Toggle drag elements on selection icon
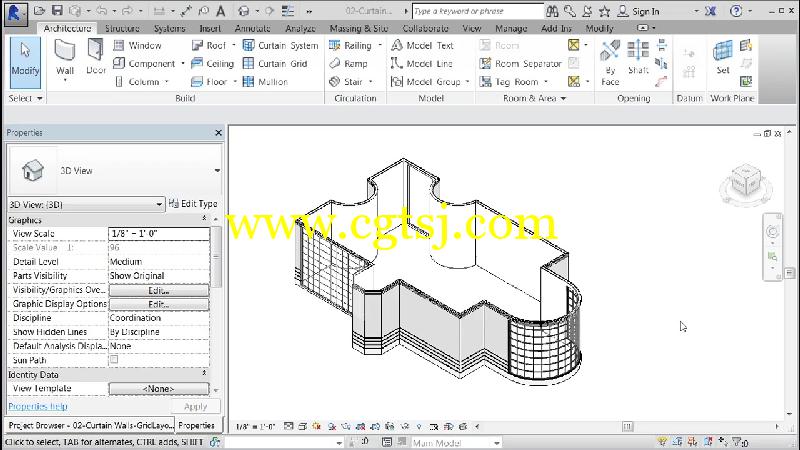 [722, 442]
